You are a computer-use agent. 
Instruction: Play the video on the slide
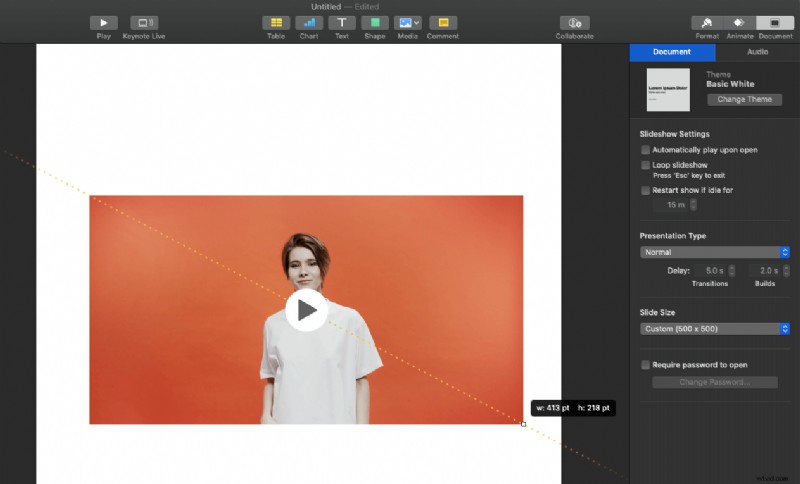coord(307,310)
